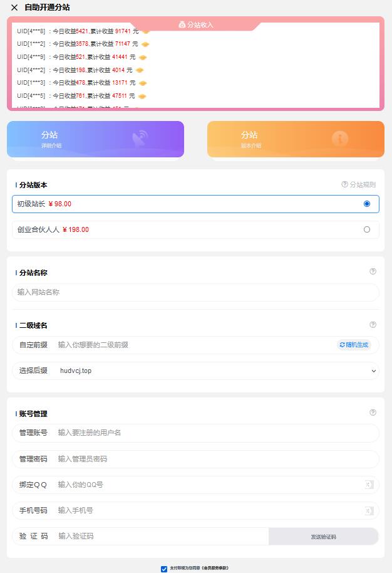Click gold ingot icon on UID[4***9] row
The width and height of the screenshot is (392, 573).
(x=143, y=58)
